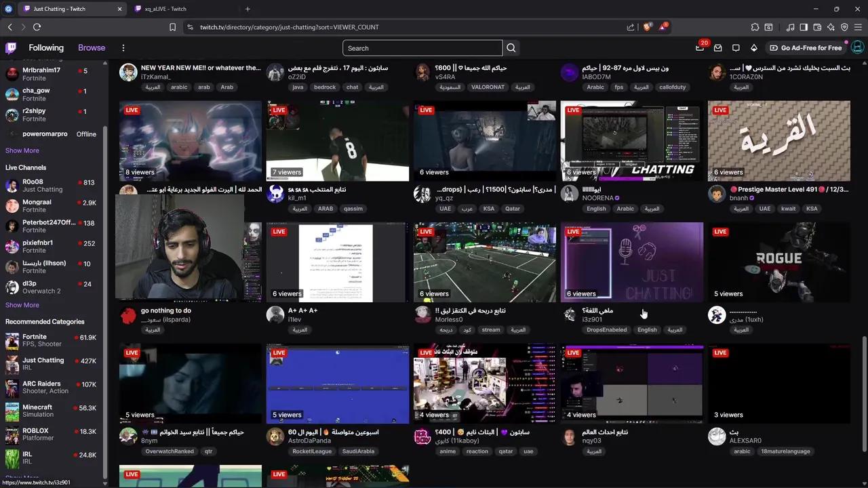868x488 pixels.
Task: Expand followed channels with Show More
Action: pyautogui.click(x=22, y=150)
